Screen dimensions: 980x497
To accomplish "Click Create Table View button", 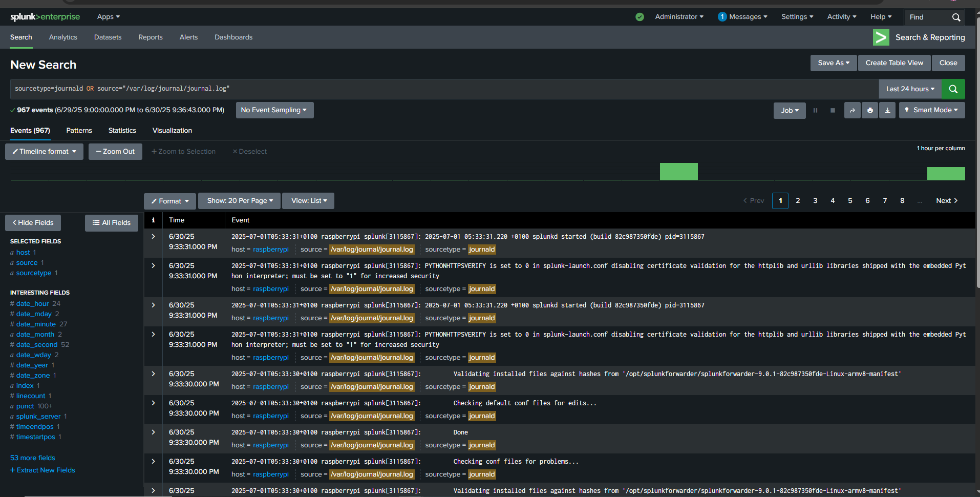I will (894, 63).
